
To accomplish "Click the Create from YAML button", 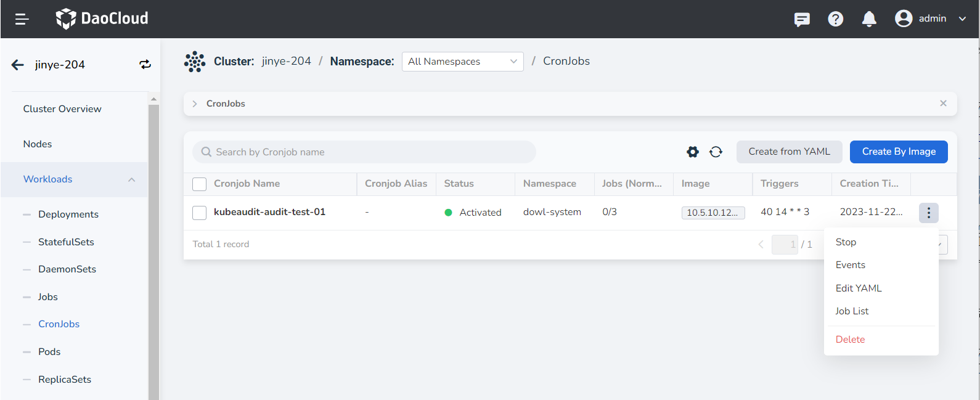I will (x=789, y=152).
